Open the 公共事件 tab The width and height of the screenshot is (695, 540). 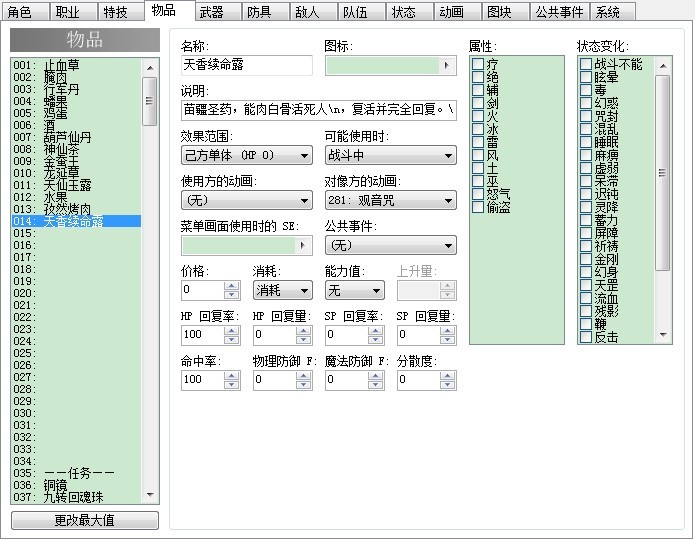(x=559, y=12)
